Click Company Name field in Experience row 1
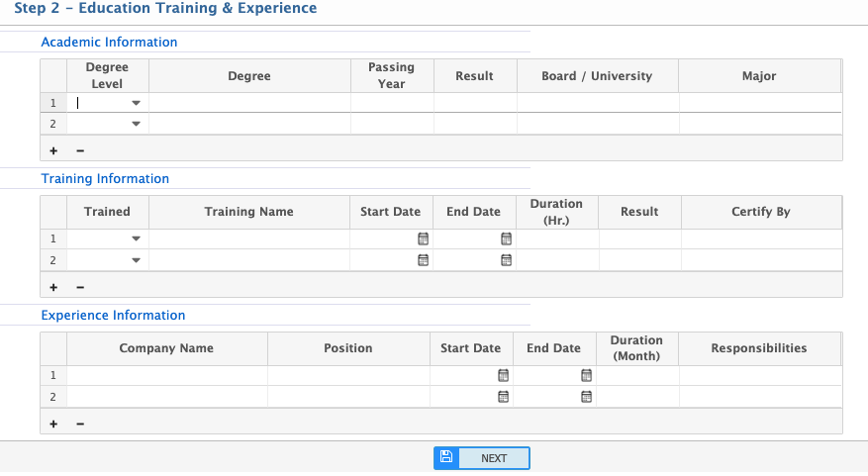 [166, 376]
